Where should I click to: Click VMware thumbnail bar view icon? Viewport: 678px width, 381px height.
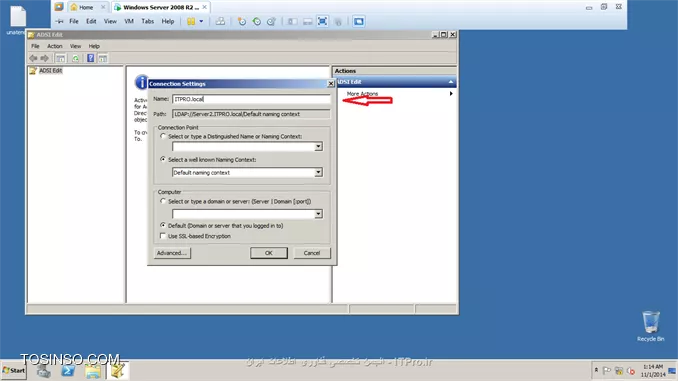[x=307, y=21]
